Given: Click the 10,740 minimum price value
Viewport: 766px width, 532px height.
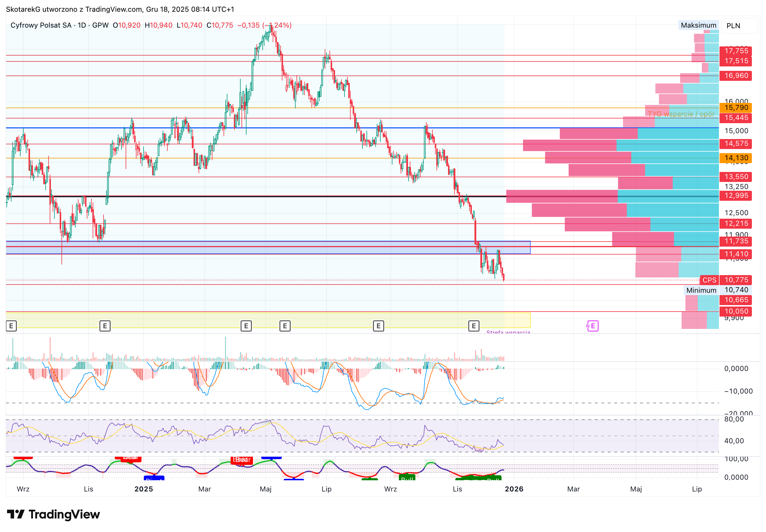Looking at the screenshot, I should tap(736, 290).
